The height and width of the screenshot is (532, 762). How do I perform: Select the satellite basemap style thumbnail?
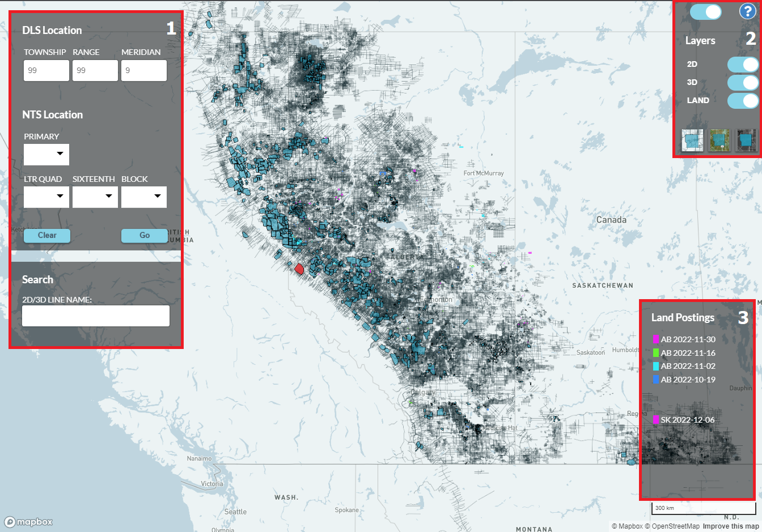pyautogui.click(x=719, y=140)
